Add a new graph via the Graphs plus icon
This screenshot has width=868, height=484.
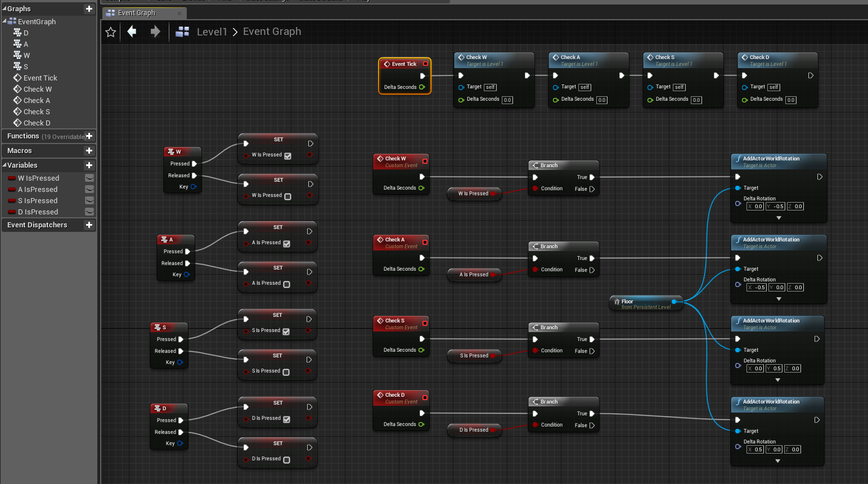pos(89,8)
